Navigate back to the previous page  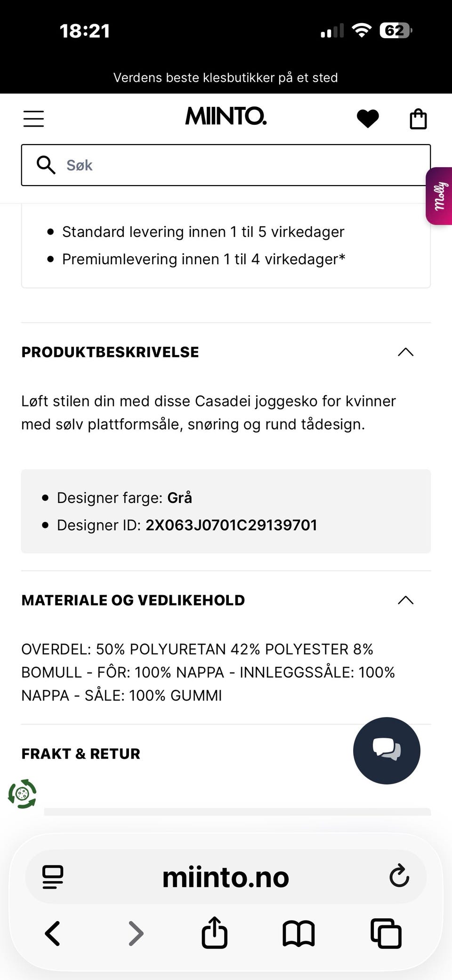[x=52, y=934]
